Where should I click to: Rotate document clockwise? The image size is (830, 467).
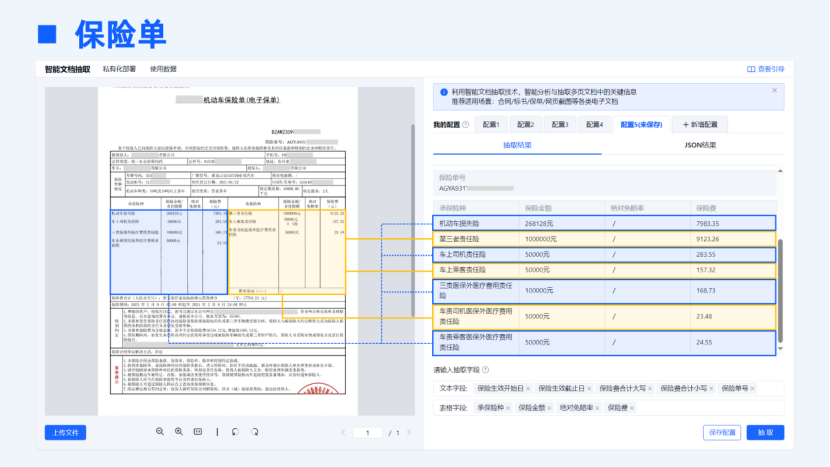pyautogui.click(x=255, y=432)
